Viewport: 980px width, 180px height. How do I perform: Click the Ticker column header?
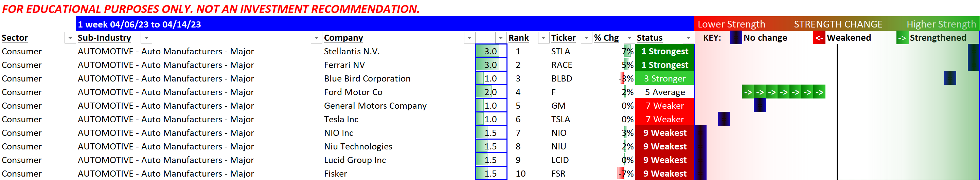coord(564,38)
